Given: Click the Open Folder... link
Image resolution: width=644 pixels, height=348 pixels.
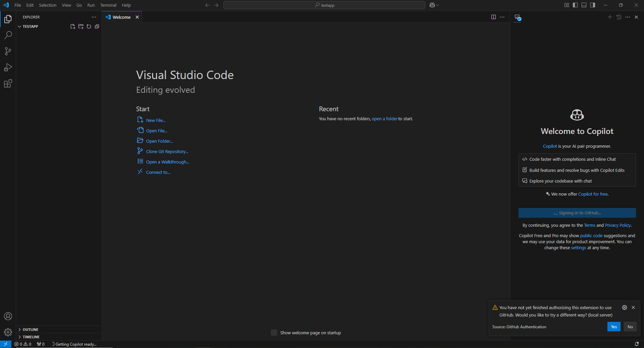Looking at the screenshot, I should point(159,141).
